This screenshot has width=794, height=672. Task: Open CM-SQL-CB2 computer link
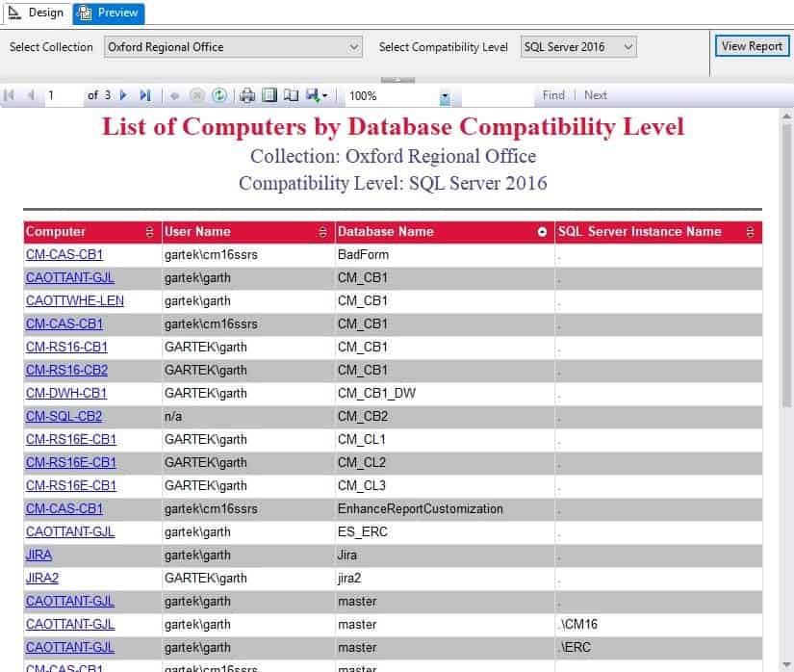pyautogui.click(x=64, y=416)
